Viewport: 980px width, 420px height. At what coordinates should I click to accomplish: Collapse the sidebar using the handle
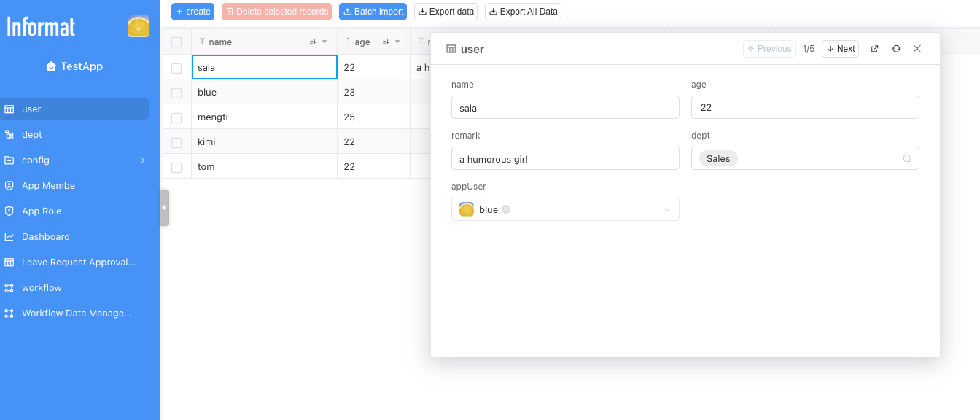pos(165,208)
